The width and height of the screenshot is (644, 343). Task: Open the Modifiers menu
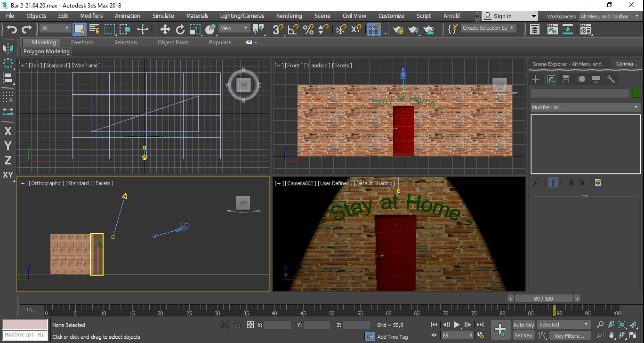[91, 16]
